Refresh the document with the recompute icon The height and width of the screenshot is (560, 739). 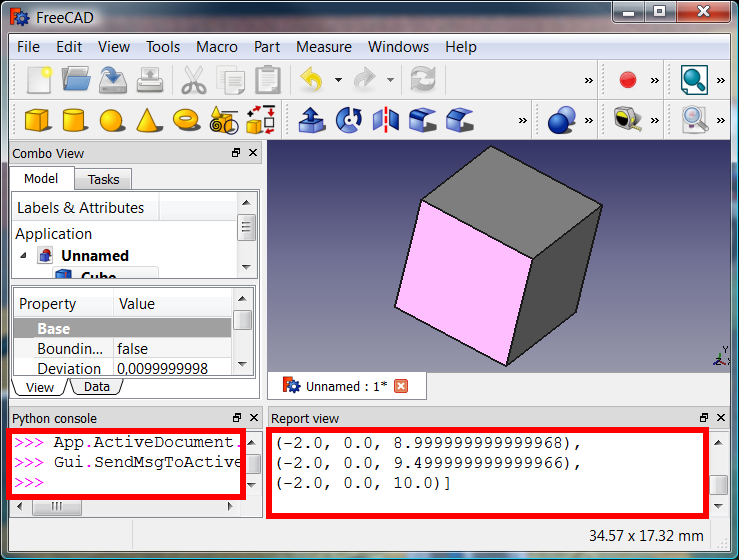423,79
